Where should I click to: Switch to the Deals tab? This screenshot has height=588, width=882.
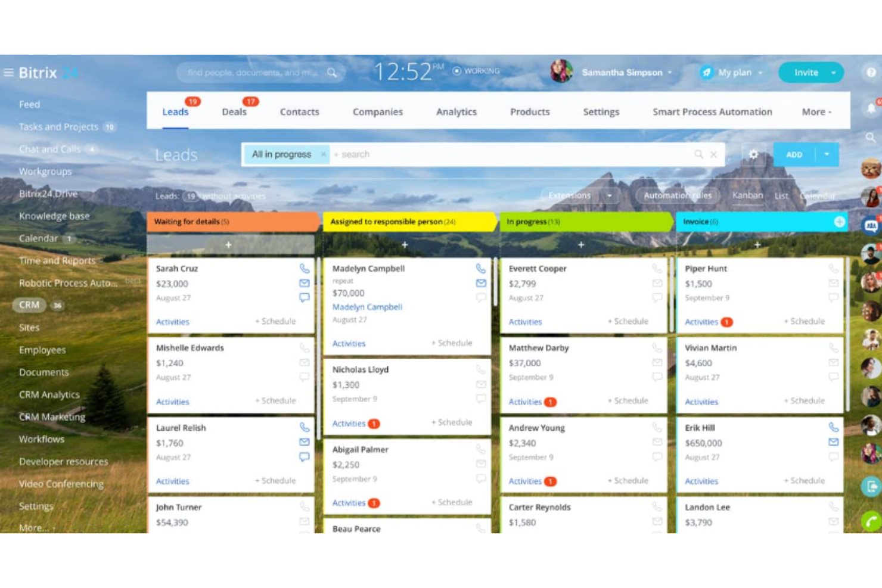point(234,112)
